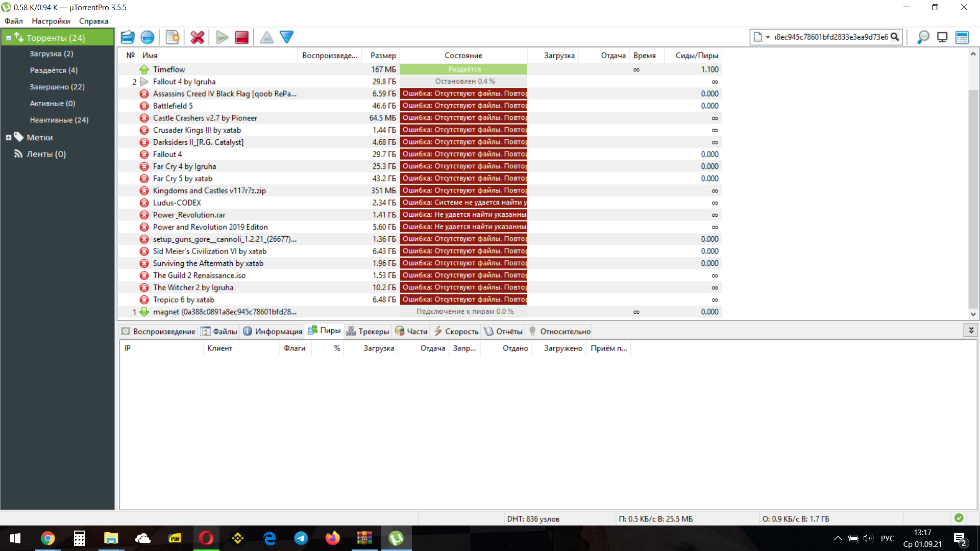The image size is (980, 551).
Task: Click the Remote monitor toolbar icon
Action: 942,37
